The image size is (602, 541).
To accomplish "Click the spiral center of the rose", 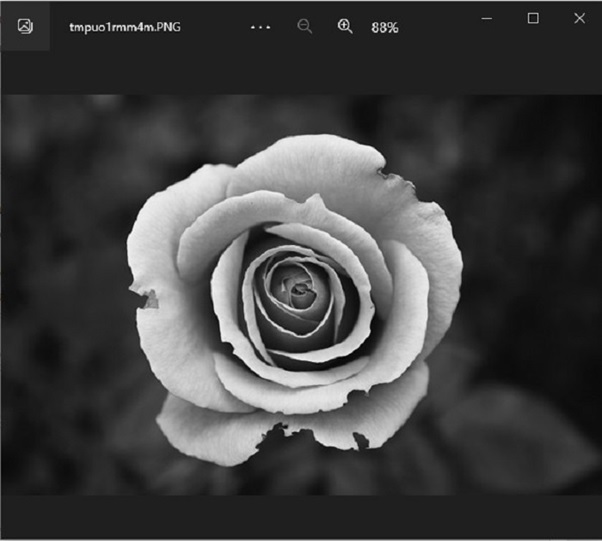I will coord(301,291).
